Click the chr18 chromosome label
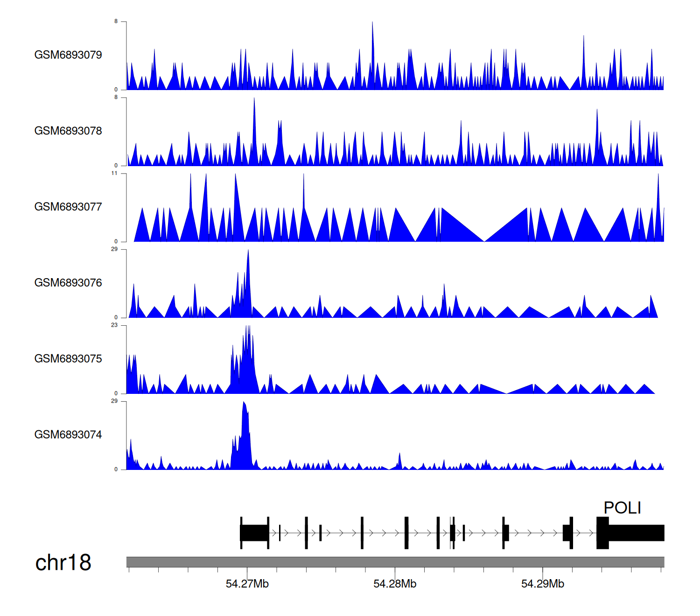This screenshot has width=700, height=616. coord(63,563)
